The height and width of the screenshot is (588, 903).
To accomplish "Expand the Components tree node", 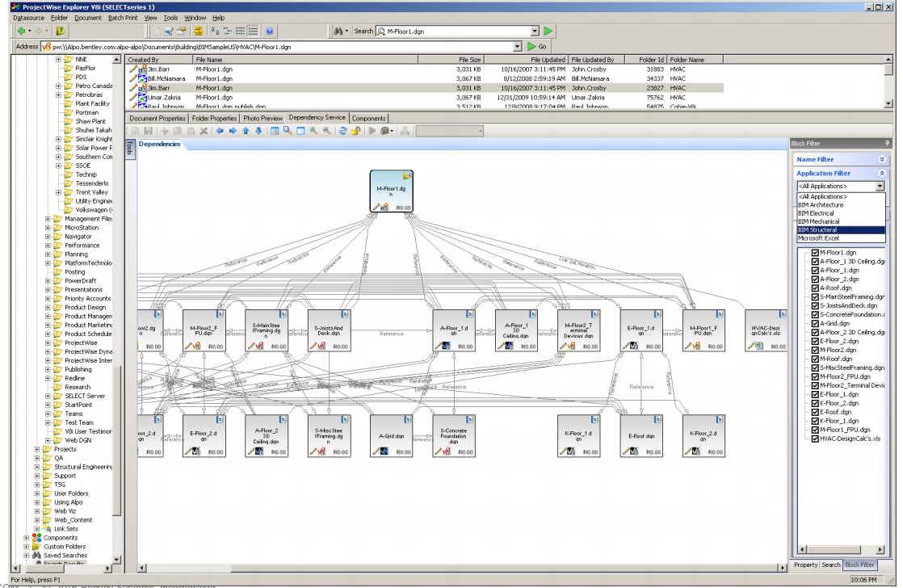I will (x=27, y=538).
